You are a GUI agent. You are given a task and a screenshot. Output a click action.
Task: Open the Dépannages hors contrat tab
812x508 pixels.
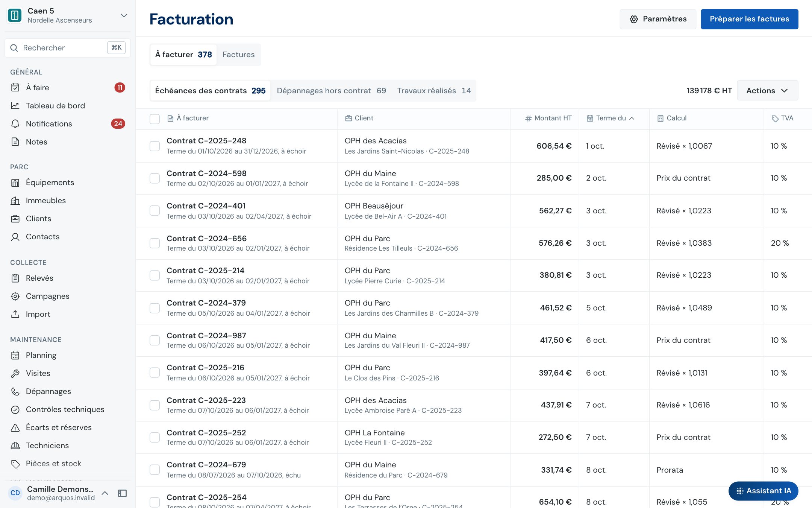(x=331, y=91)
